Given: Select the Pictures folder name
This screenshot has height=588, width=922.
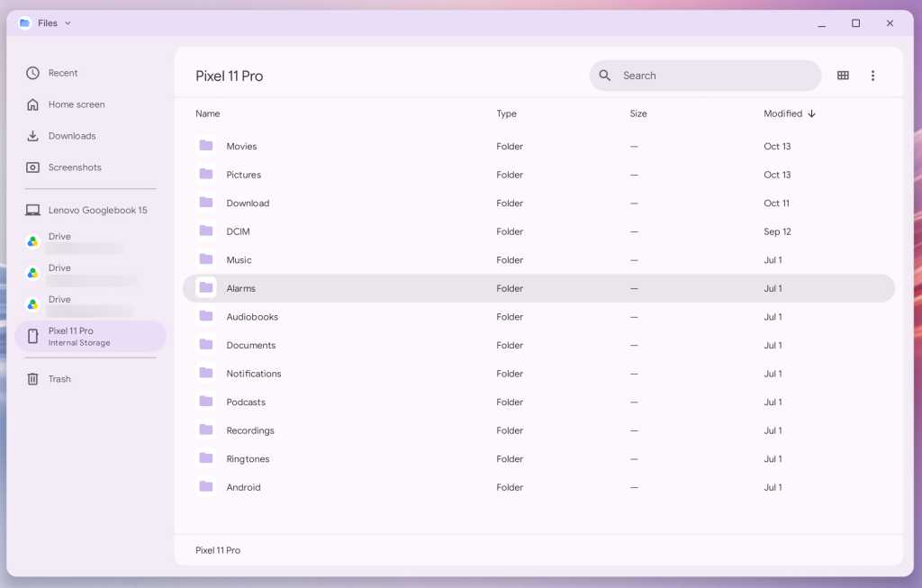Looking at the screenshot, I should tap(243, 175).
